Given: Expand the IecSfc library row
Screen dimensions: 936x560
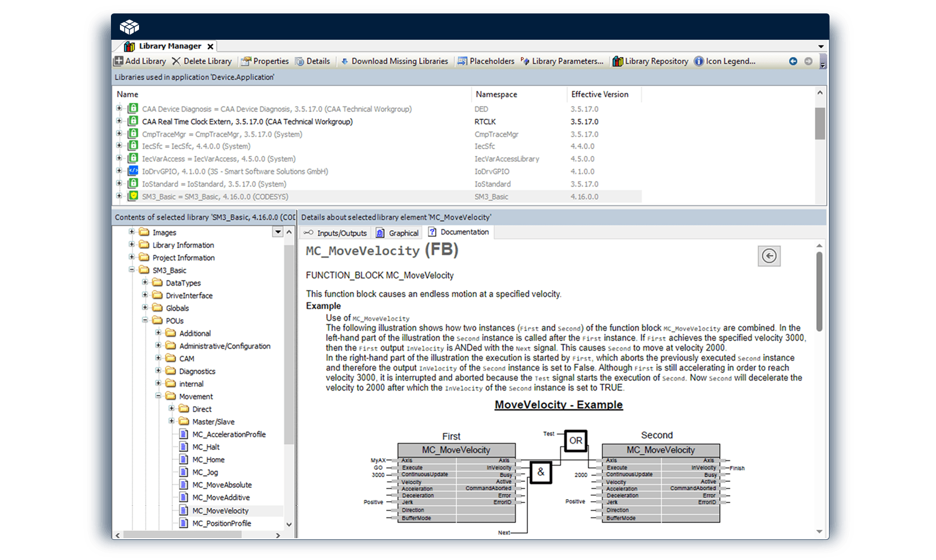Looking at the screenshot, I should [x=119, y=146].
